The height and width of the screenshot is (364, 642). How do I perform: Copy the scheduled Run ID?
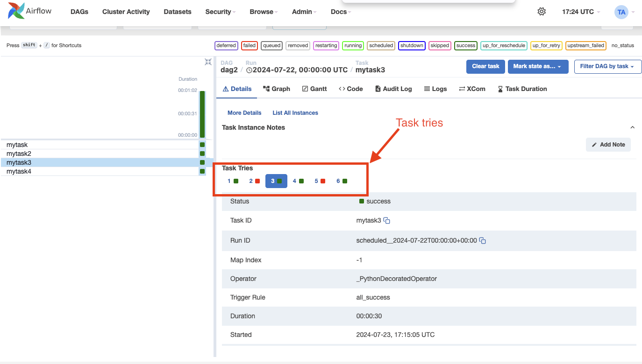(x=482, y=240)
